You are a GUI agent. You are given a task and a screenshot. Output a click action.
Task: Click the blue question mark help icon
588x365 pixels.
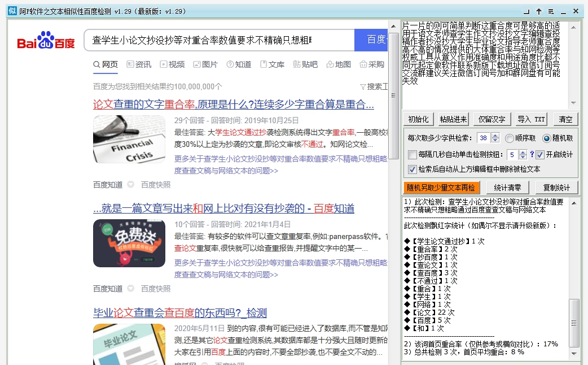click(532, 154)
